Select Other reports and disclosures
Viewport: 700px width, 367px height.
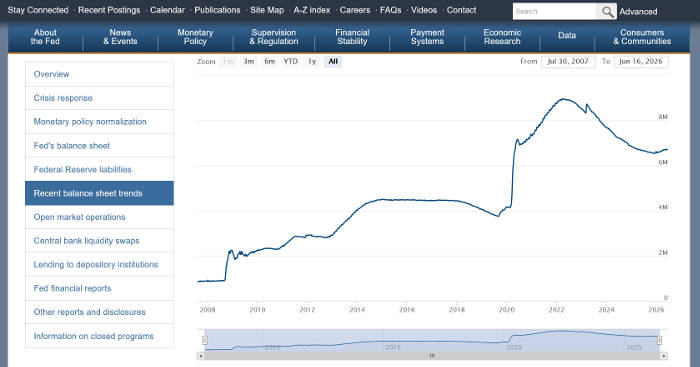click(x=99, y=312)
